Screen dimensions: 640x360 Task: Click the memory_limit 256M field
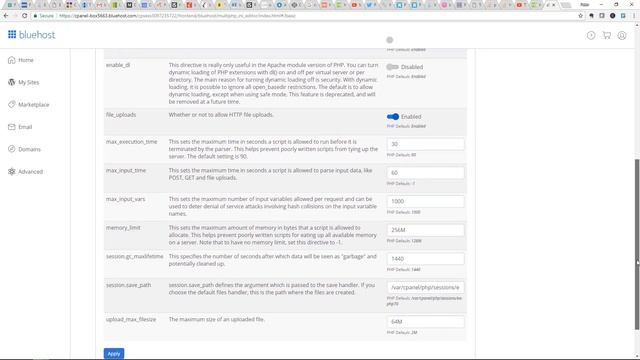point(425,230)
